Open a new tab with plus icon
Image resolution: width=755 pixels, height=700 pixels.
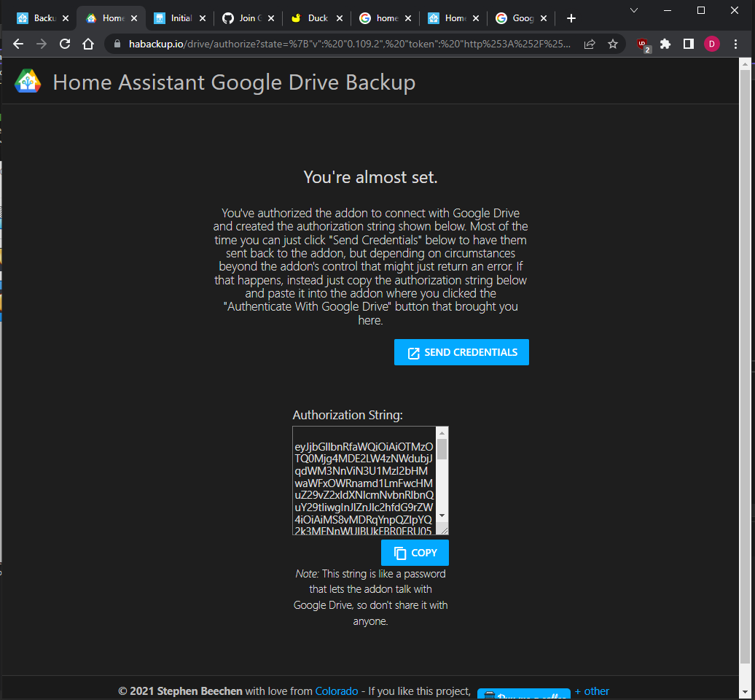pyautogui.click(x=571, y=18)
